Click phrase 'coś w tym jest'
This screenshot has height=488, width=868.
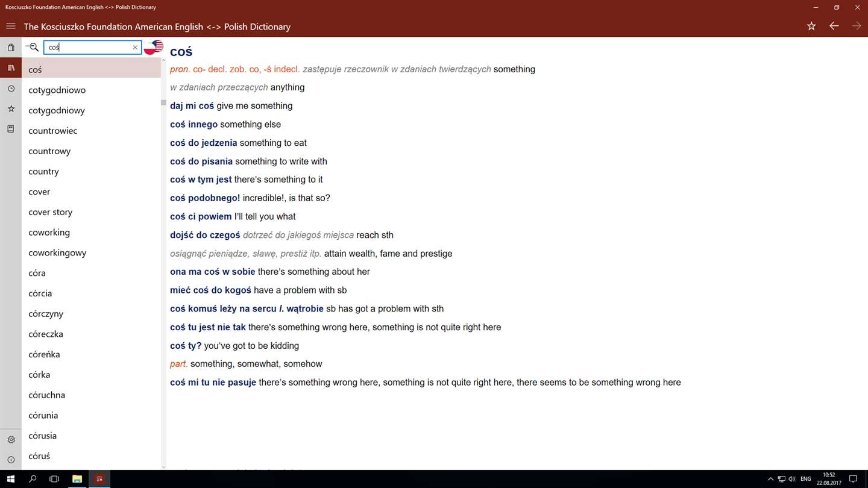pos(201,180)
